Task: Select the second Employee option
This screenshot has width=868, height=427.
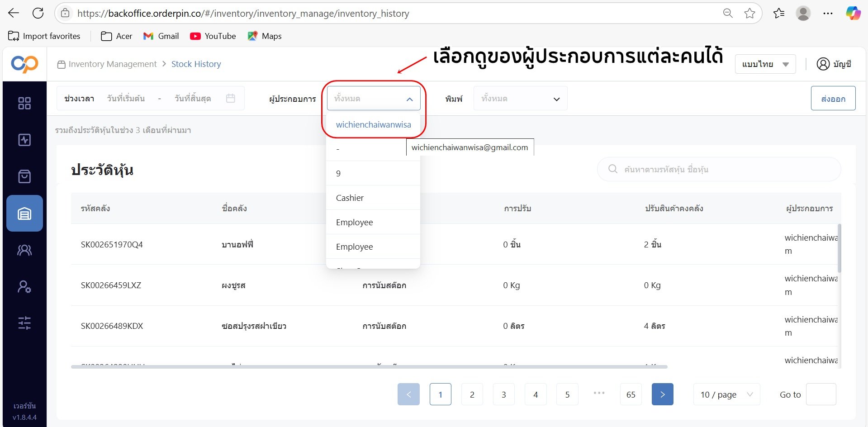Action: pos(373,247)
